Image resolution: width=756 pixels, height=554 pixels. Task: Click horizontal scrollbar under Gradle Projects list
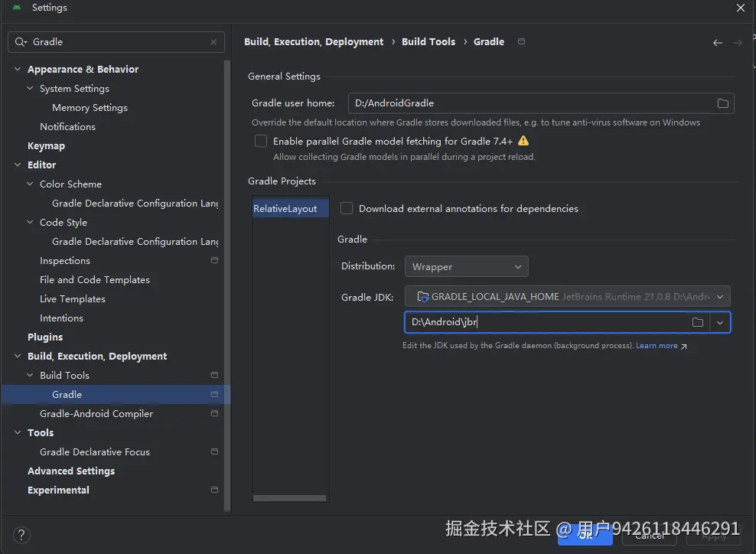click(289, 498)
